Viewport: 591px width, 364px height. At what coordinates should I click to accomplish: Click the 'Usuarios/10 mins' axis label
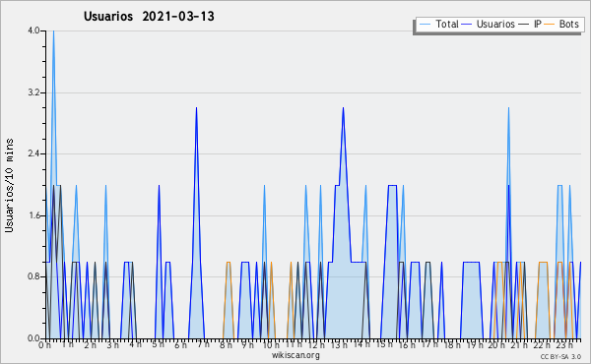point(9,185)
